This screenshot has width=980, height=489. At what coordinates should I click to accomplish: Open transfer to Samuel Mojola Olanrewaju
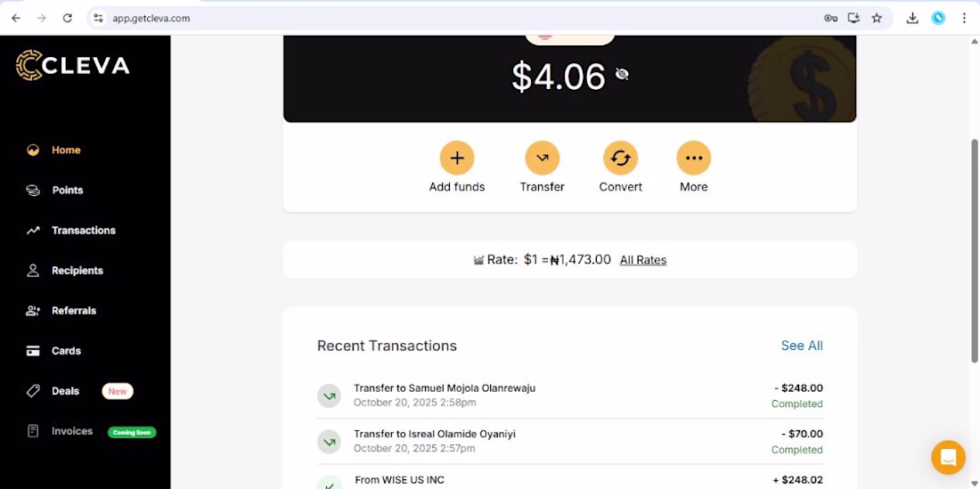point(570,396)
